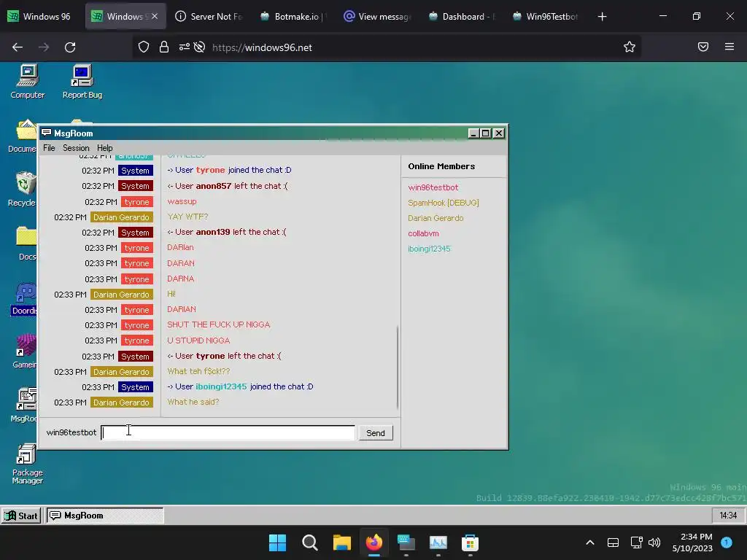Open the Session menu in MsgRoom
The image size is (747, 560).
(x=76, y=148)
